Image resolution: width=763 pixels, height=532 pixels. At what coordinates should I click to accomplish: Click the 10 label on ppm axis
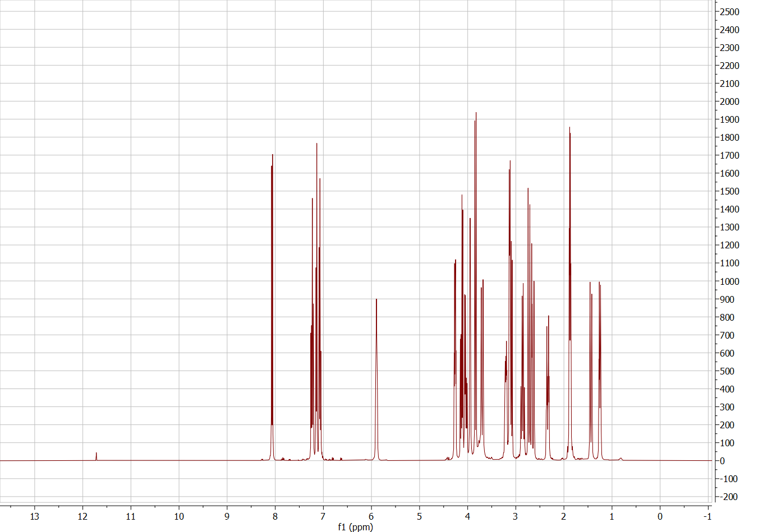pyautogui.click(x=179, y=516)
